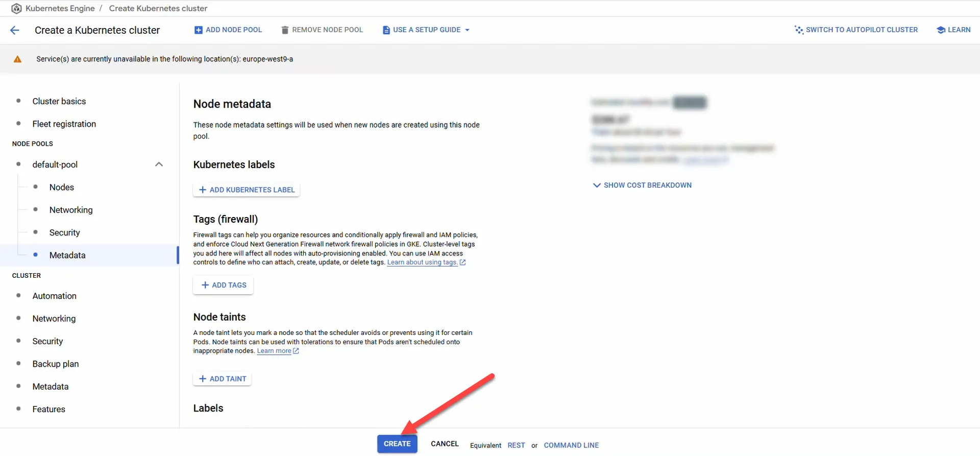Open cluster Metadata section
980x456 pixels.
[x=51, y=387]
